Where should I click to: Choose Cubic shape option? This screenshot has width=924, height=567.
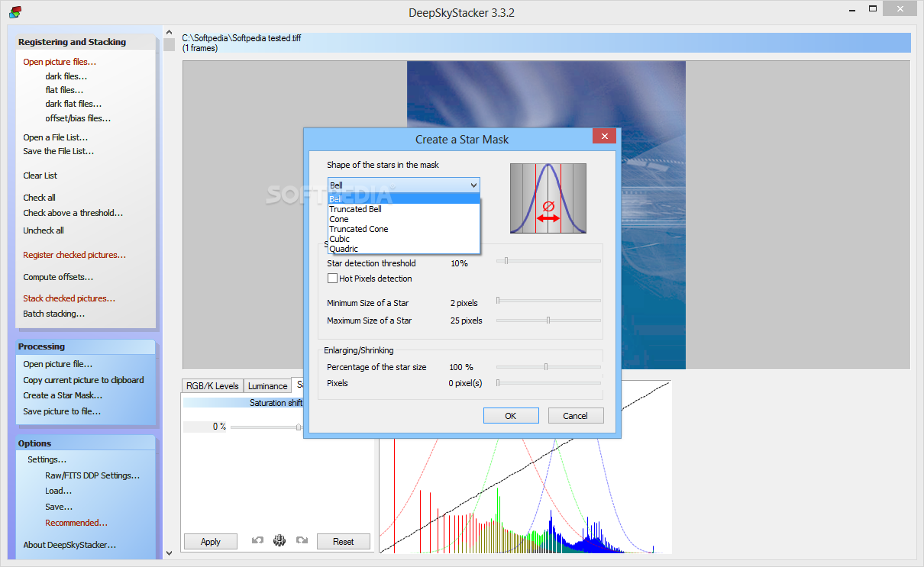[404, 239]
